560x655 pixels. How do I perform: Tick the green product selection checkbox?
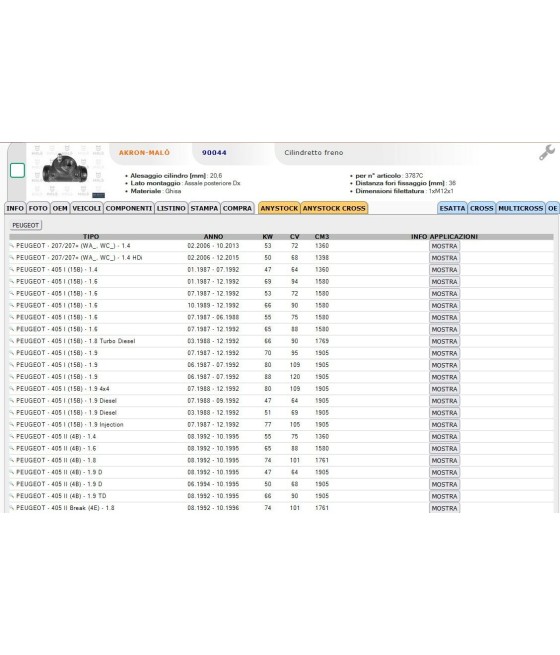[x=17, y=170]
